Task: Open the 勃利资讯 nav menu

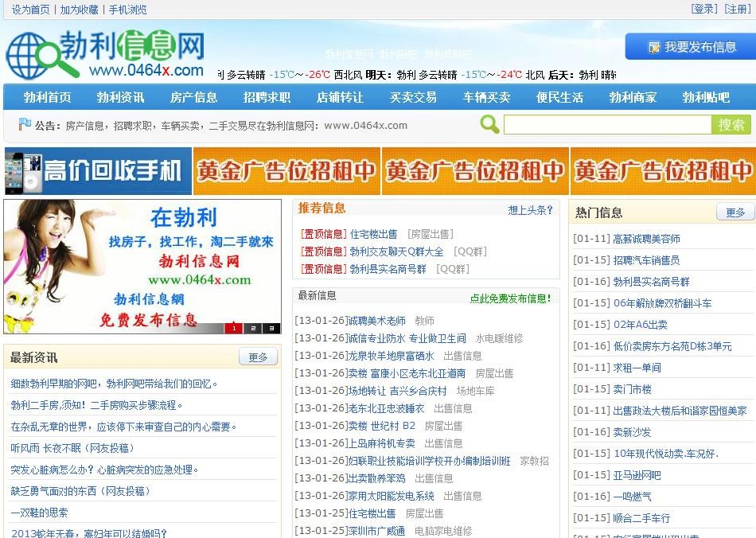Action: point(120,97)
